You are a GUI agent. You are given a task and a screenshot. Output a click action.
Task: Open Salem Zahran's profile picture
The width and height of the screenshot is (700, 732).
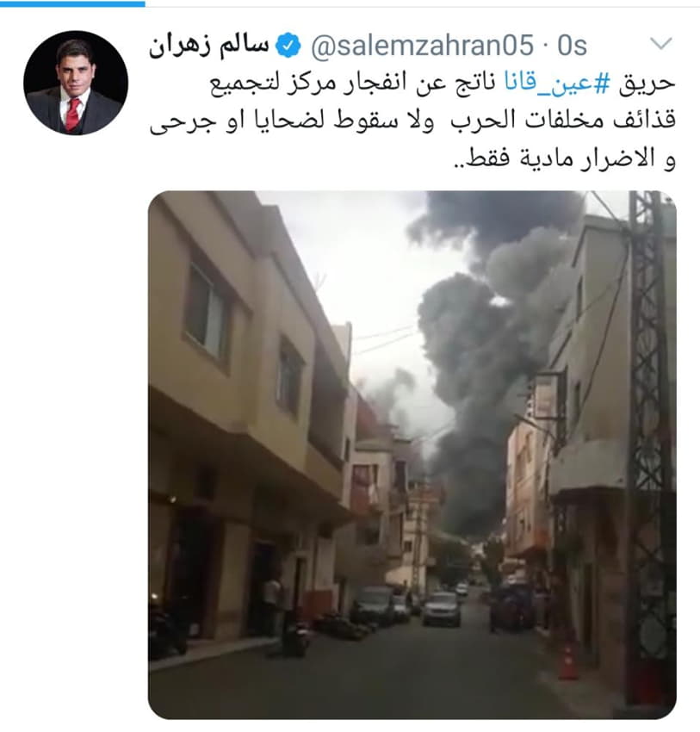click(x=76, y=83)
